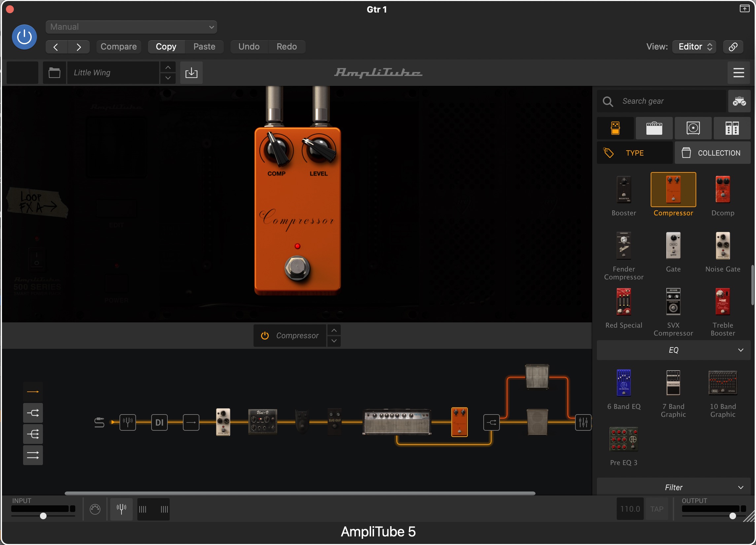The width and height of the screenshot is (756, 545).
Task: Open the preset browser folder icon
Action: coord(54,72)
